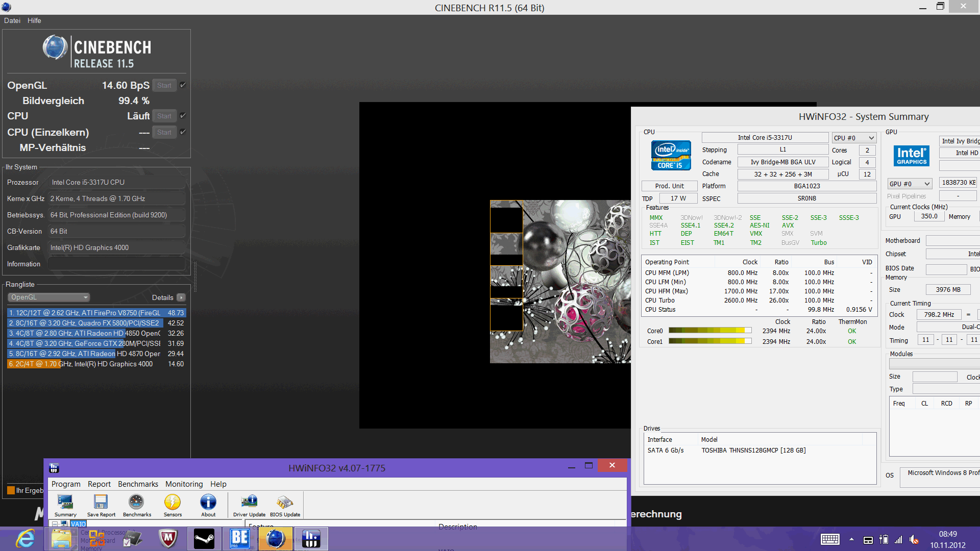This screenshot has height=551, width=980.
Task: Open Internet Explorer from taskbar
Action: [x=25, y=539]
